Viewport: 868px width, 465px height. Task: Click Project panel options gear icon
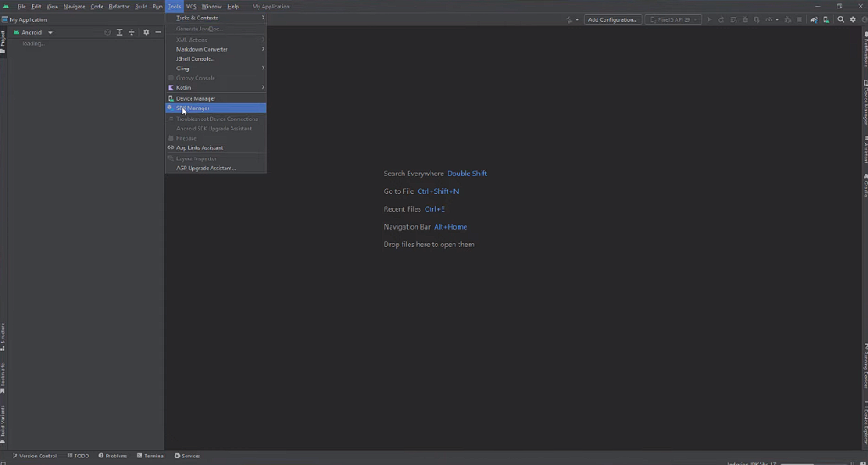click(x=146, y=32)
